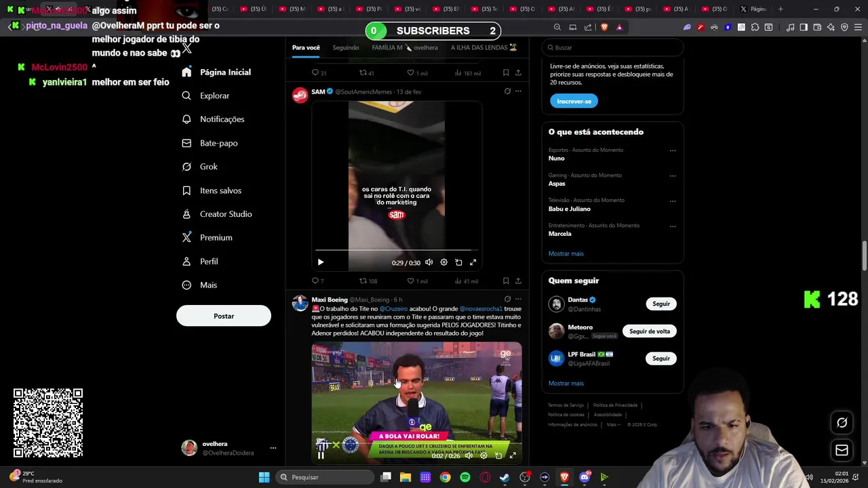The height and width of the screenshot is (488, 868).
Task: Click Mostrar mais under trending topics
Action: pos(566,253)
